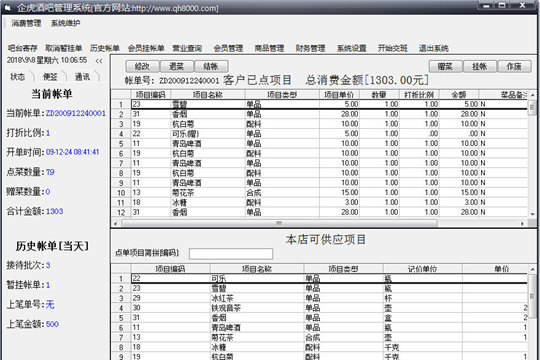Click the 点单项目简拼编码 input field

coord(231,254)
